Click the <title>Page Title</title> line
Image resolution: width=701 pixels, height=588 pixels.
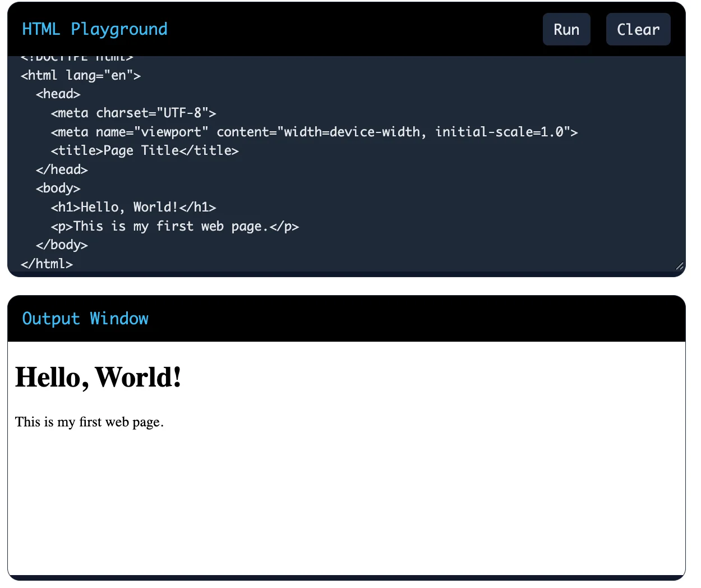(145, 150)
